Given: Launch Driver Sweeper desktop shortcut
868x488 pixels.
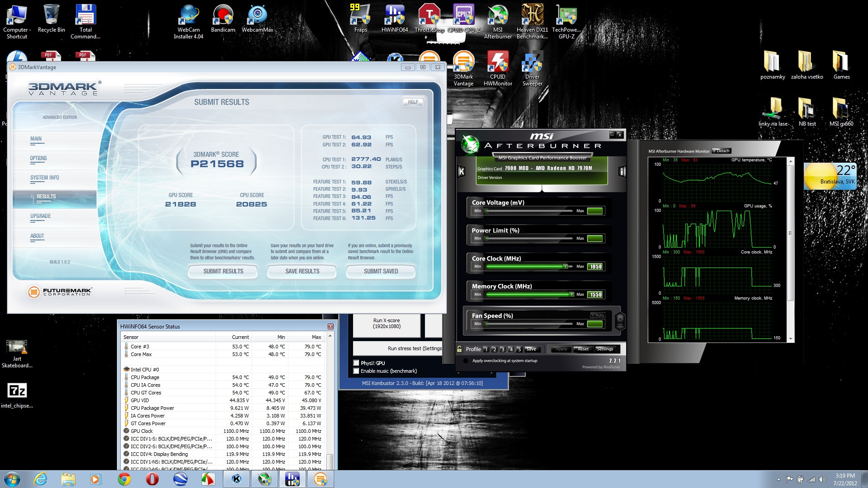Looking at the screenshot, I should [532, 69].
